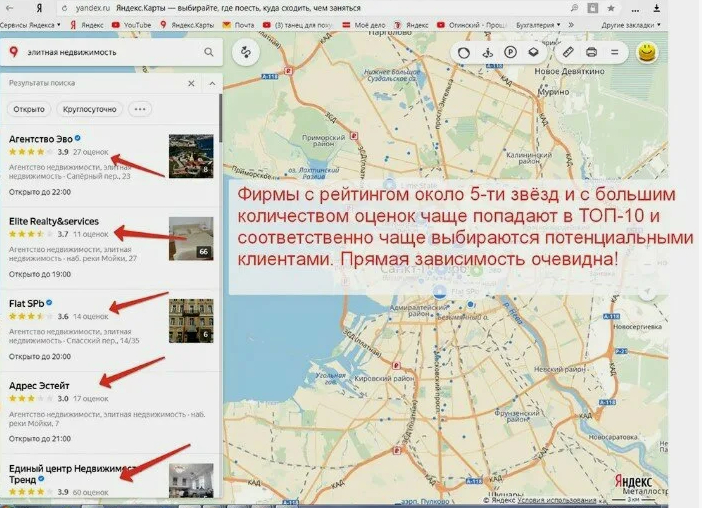Open the user smiley avatar

(647, 51)
